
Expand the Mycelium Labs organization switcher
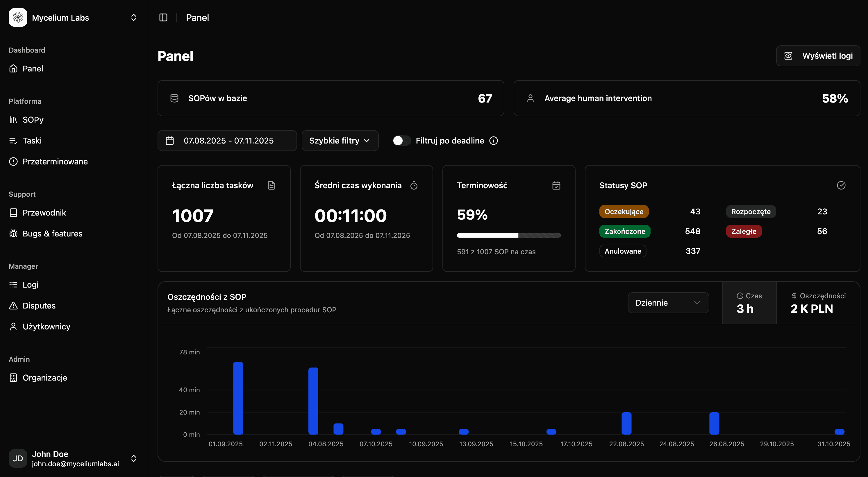click(133, 17)
